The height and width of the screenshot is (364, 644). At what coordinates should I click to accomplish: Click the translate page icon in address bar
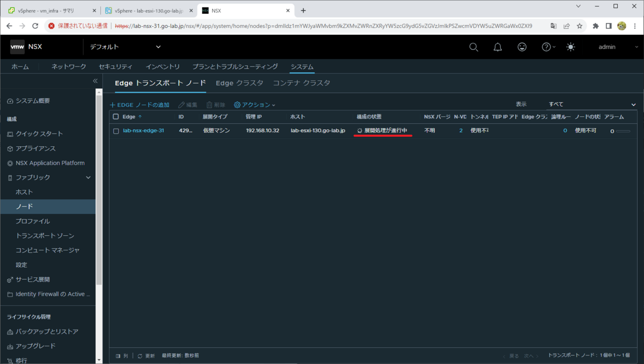553,26
